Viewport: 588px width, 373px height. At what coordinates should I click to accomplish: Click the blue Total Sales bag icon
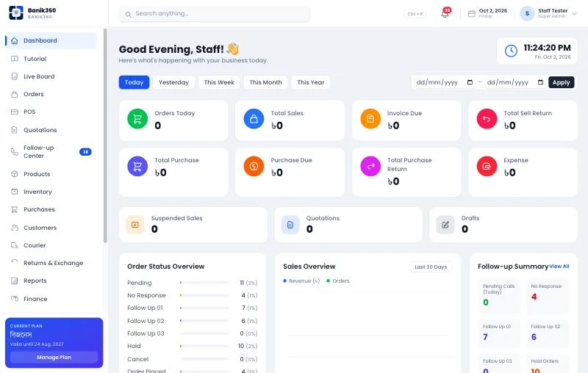(x=254, y=119)
